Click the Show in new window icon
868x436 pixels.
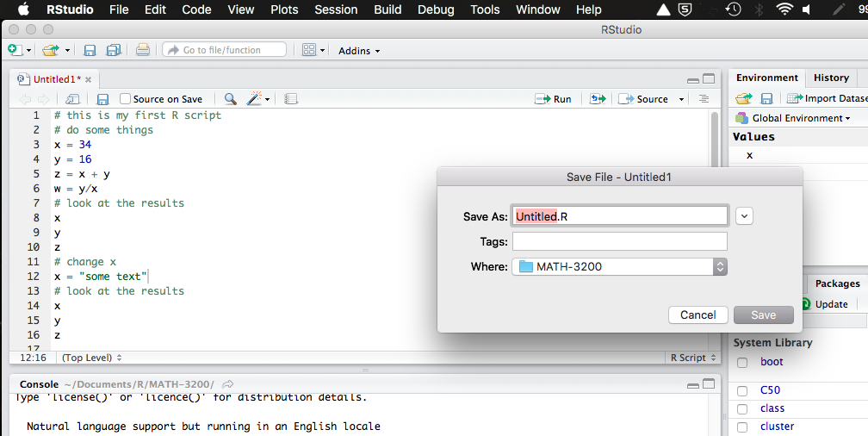72,99
